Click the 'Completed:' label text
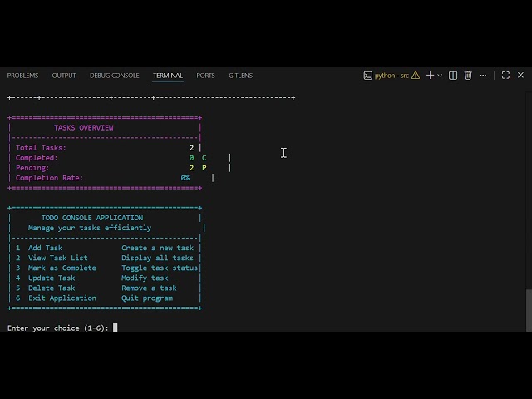532x399 pixels. pos(37,158)
